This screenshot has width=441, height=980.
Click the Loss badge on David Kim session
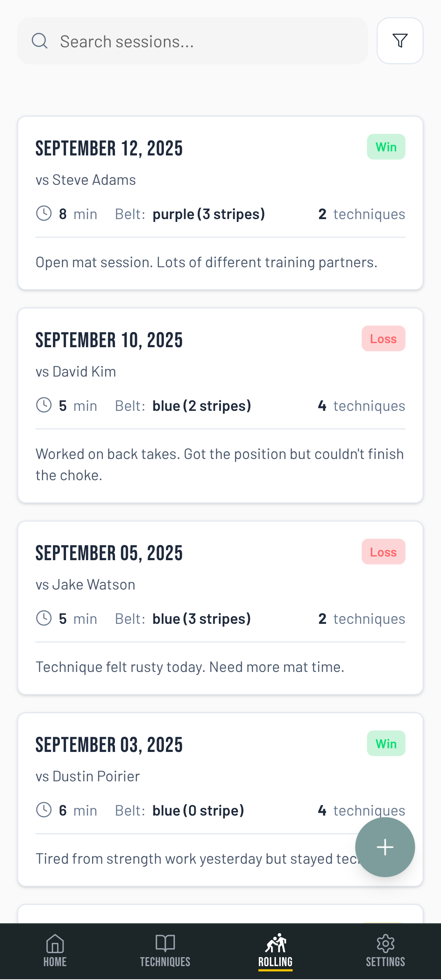(383, 339)
